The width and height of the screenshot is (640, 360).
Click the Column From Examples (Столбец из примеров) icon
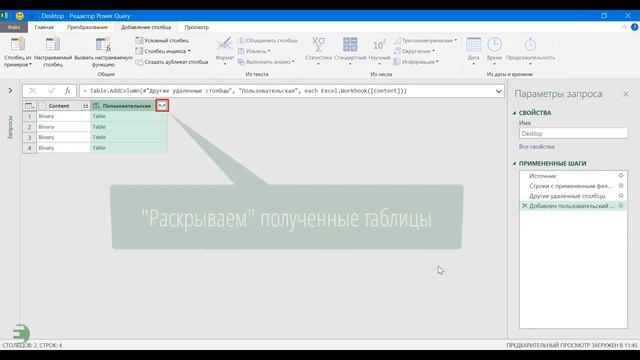18,44
